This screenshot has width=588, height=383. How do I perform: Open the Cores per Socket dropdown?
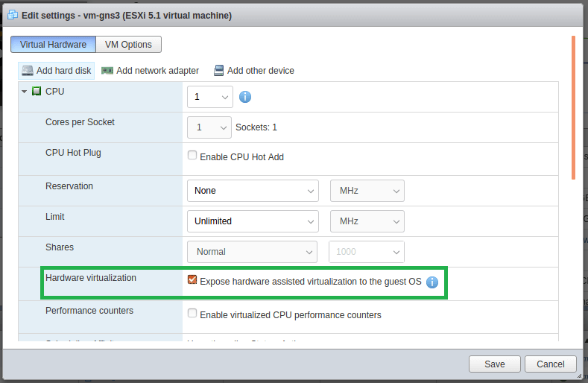209,127
